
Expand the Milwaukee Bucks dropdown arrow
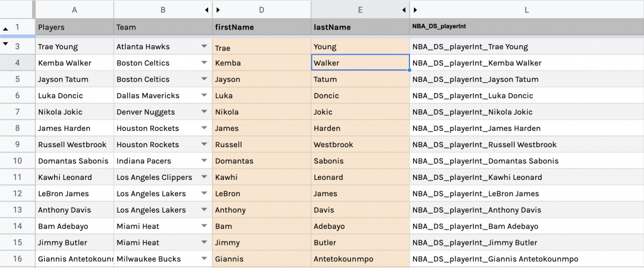click(x=204, y=259)
